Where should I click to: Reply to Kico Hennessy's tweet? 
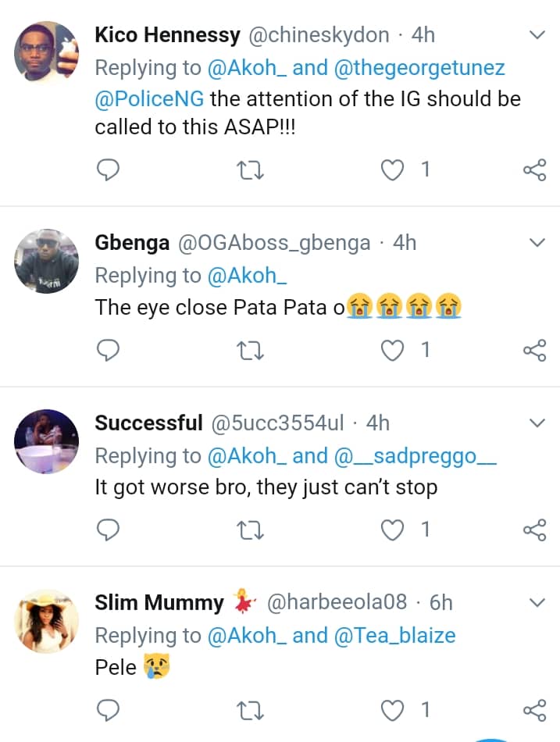click(x=108, y=169)
